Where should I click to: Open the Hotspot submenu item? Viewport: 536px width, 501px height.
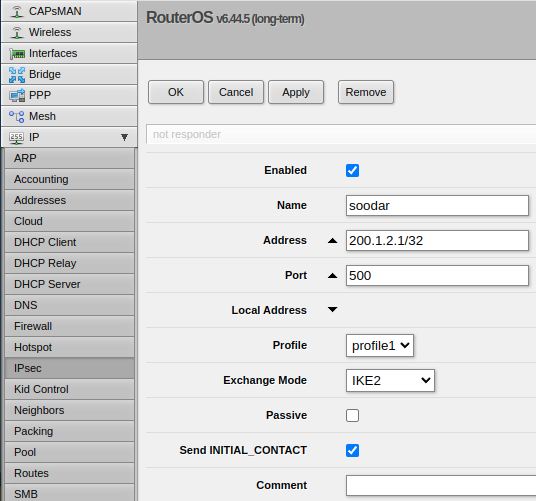[x=69, y=347]
